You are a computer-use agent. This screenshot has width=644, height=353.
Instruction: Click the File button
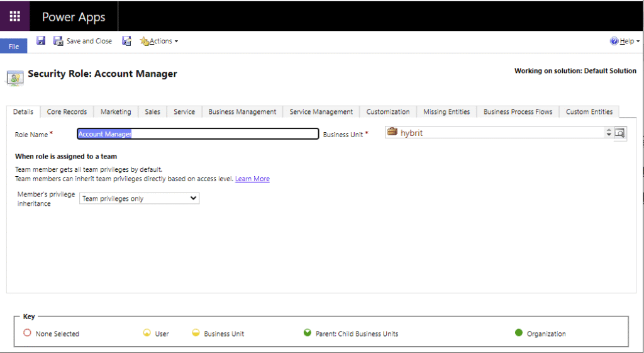click(14, 46)
